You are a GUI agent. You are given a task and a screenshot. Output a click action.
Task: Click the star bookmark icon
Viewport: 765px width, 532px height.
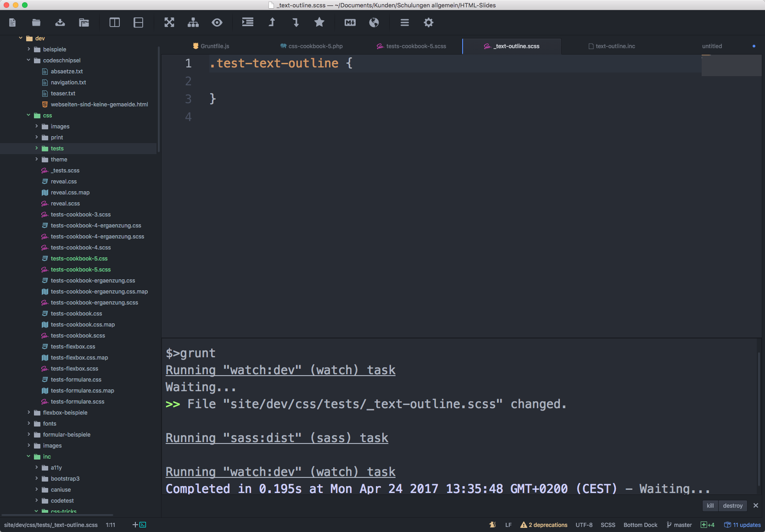click(319, 22)
